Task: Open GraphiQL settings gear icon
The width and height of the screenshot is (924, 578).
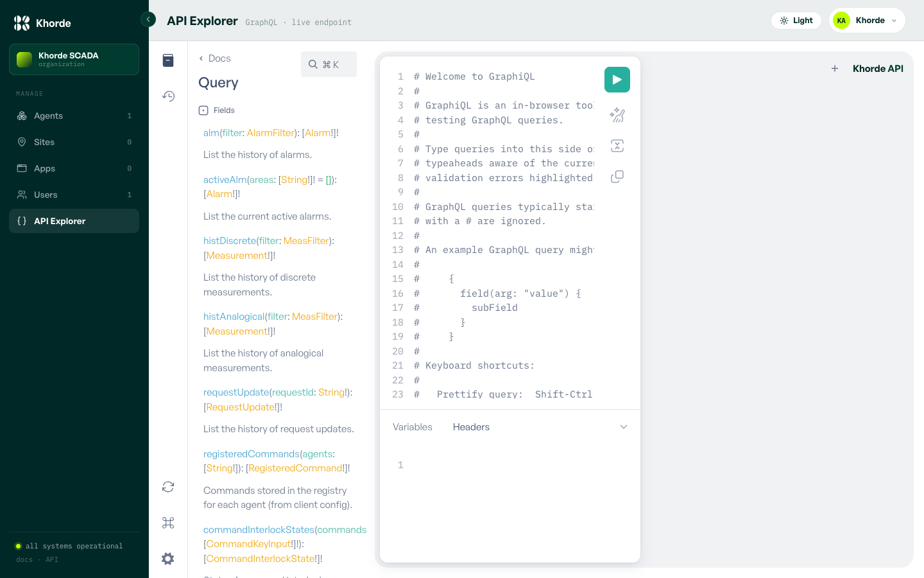Action: tap(168, 559)
